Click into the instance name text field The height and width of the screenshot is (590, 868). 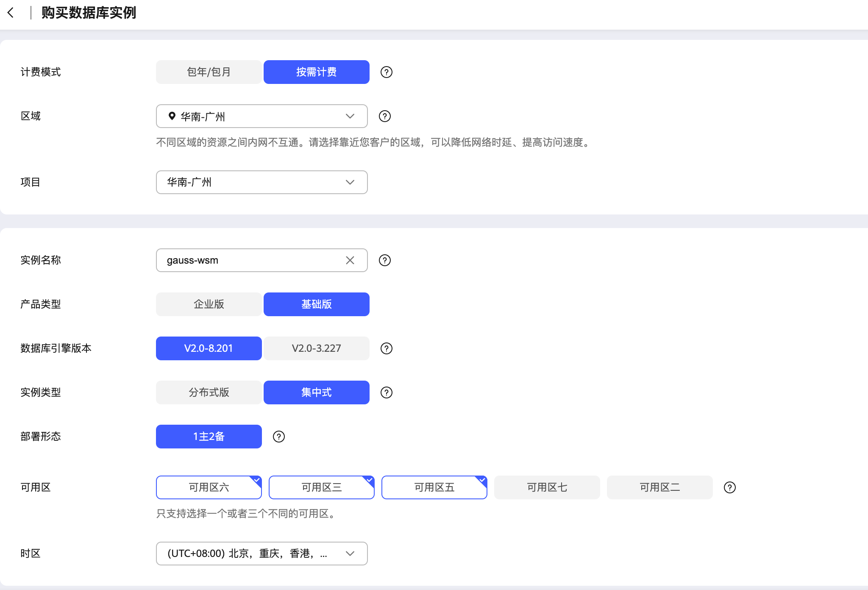click(250, 260)
